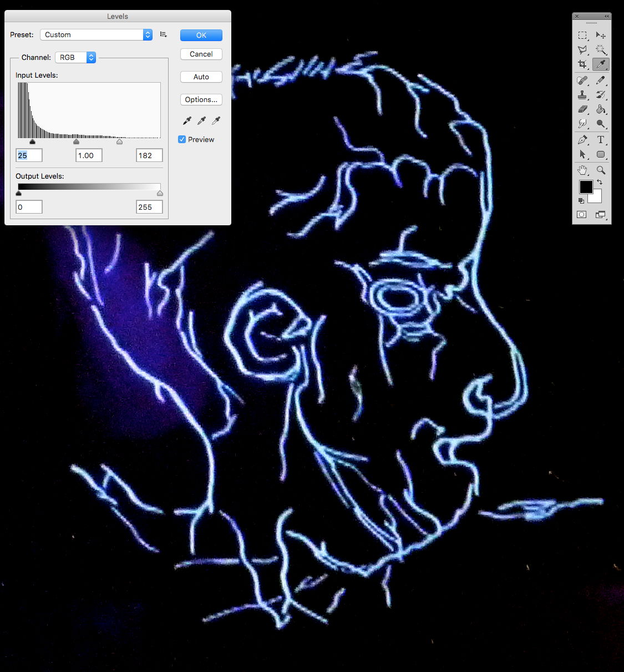Toggle Quick Mask mode
This screenshot has width=624, height=672.
pyautogui.click(x=582, y=215)
